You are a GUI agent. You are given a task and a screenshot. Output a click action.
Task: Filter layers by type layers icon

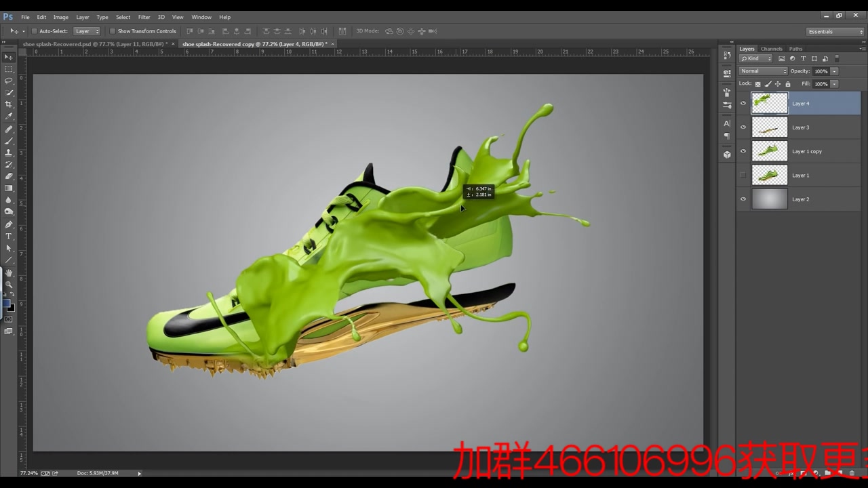click(803, 59)
